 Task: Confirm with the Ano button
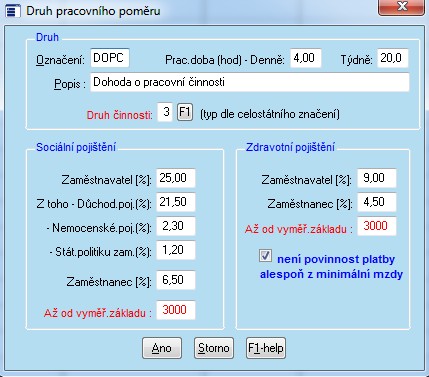pos(162,348)
